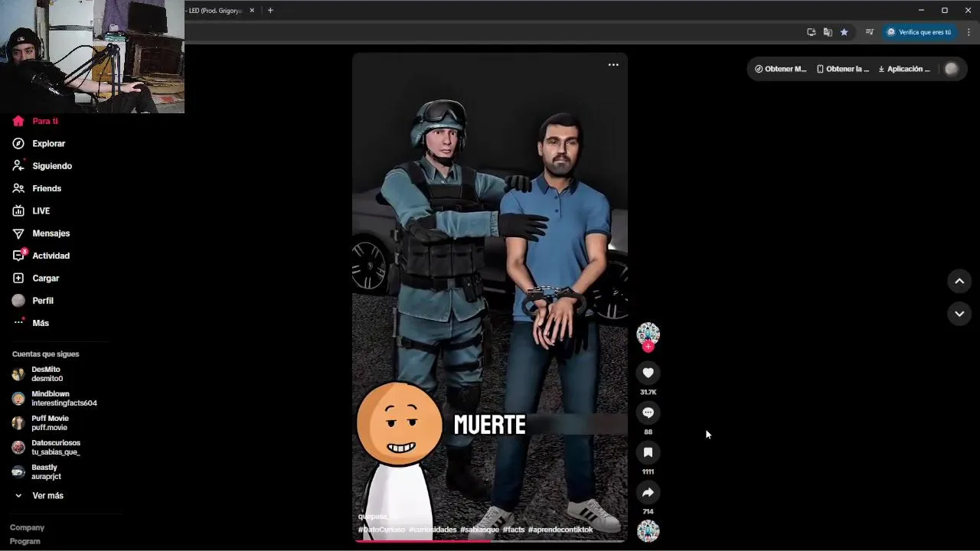Open the Mensajes paper-plane icon

tap(18, 233)
